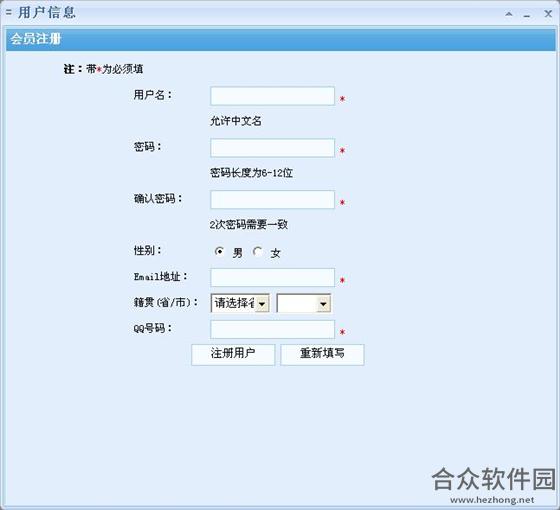Select the 男 radio button
Viewport: 560px width, 510px height.
[x=219, y=251]
